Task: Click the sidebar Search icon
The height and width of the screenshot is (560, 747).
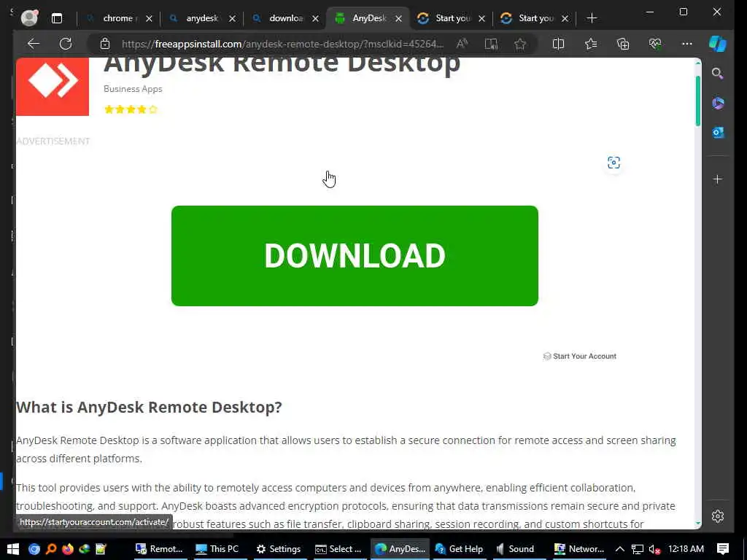Action: pyautogui.click(x=718, y=74)
